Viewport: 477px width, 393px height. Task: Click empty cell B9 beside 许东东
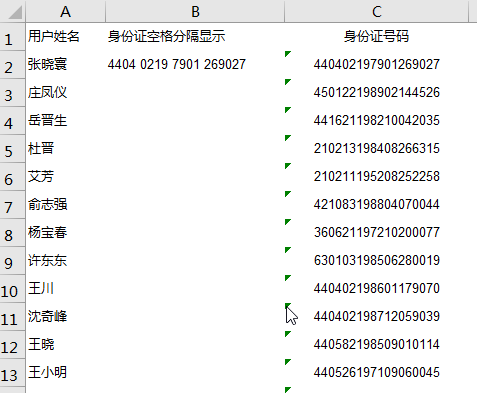[x=195, y=261]
